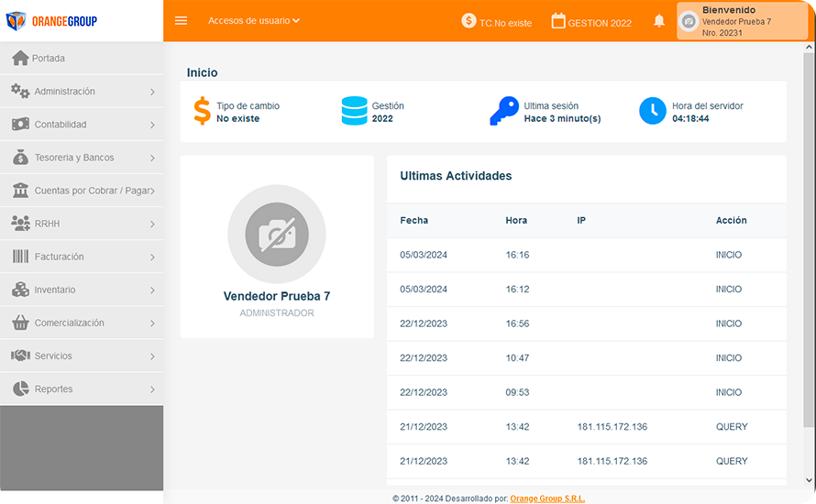Click the user avatar in Bienvenido panel
Viewport: 816px width, 504px height.
tap(689, 21)
